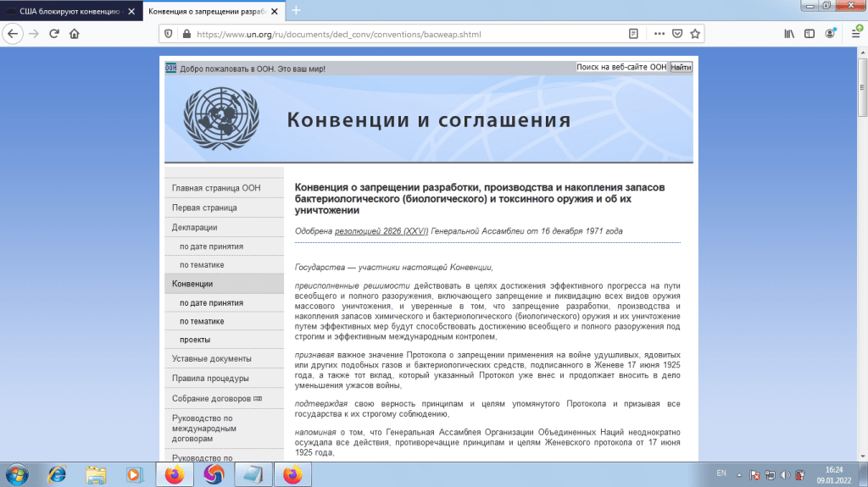Open Windows Media Player from taskbar
The height and width of the screenshot is (487, 868).
[134, 475]
